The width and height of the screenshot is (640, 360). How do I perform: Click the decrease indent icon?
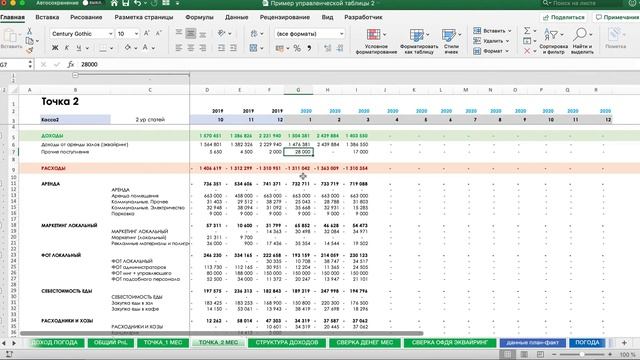tap(221, 48)
